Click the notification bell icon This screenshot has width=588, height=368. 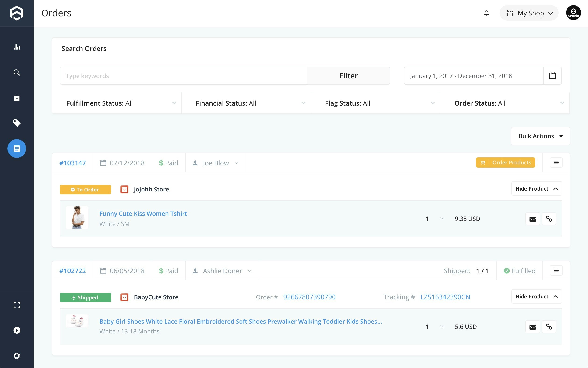[x=486, y=13]
